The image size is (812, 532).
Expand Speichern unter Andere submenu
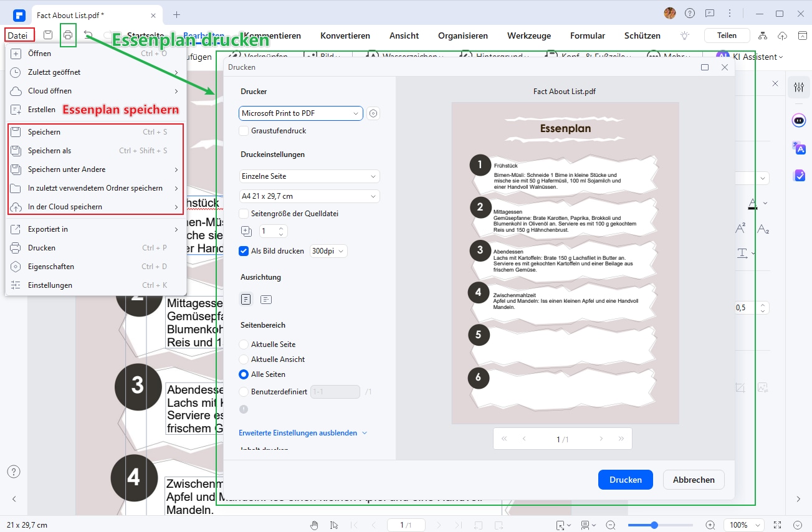pos(95,169)
